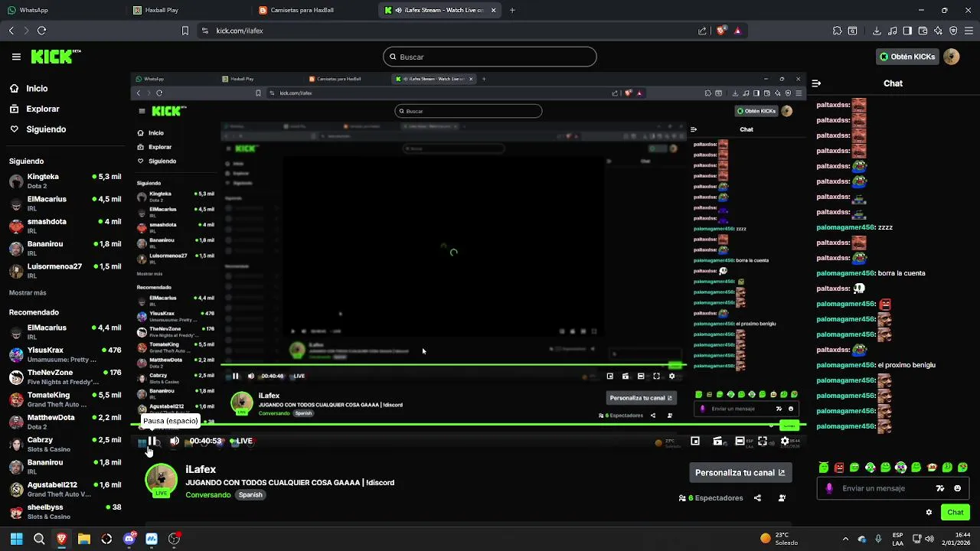Open Luisormenoa27 channel in the sidebar
980x551 pixels.
[x=65, y=271]
